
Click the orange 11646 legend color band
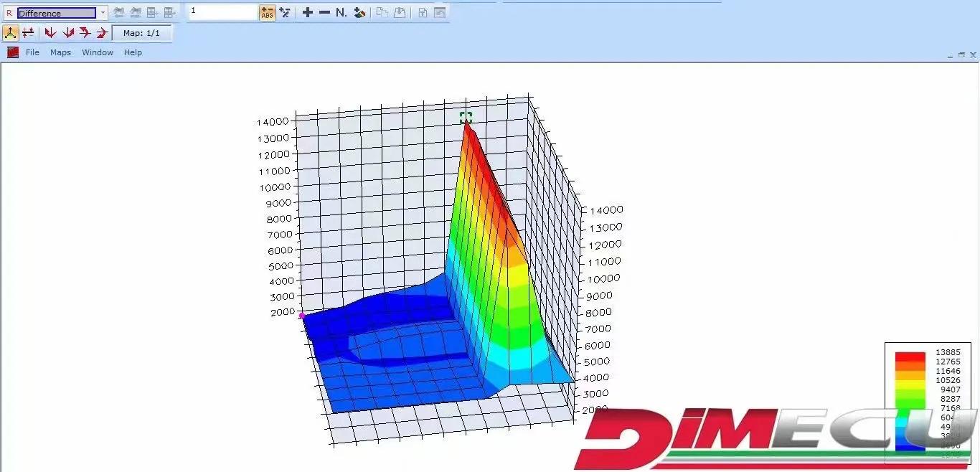(910, 375)
